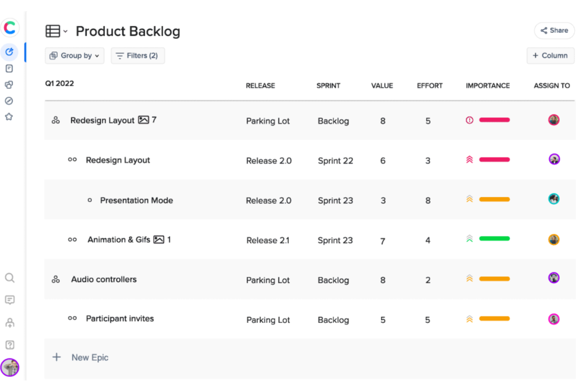Viewport: 588px width, 392px height.
Task: Open image attachments on Redesign Layout epic
Action: [143, 120]
